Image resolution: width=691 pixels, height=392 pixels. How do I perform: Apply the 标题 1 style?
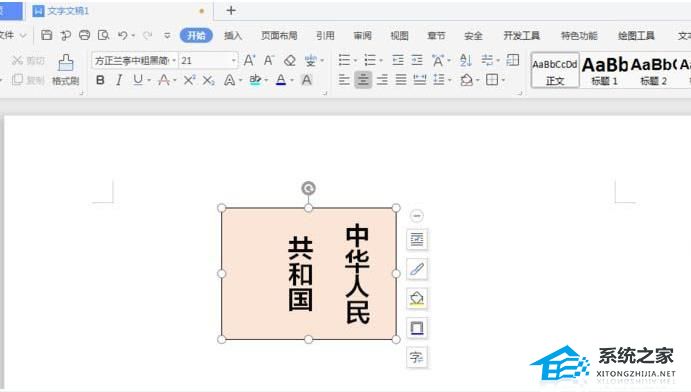tap(604, 70)
